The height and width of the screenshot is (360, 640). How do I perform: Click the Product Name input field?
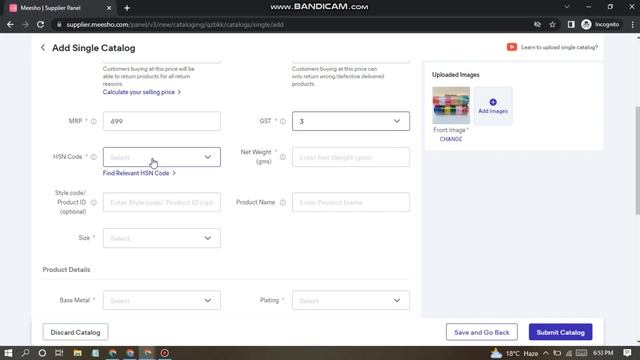[x=351, y=202]
